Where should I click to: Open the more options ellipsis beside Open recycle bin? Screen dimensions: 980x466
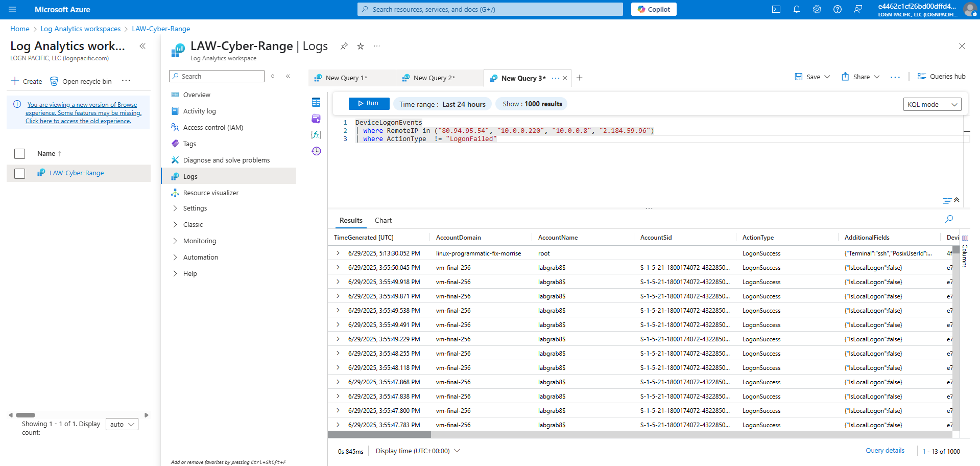pyautogui.click(x=126, y=81)
